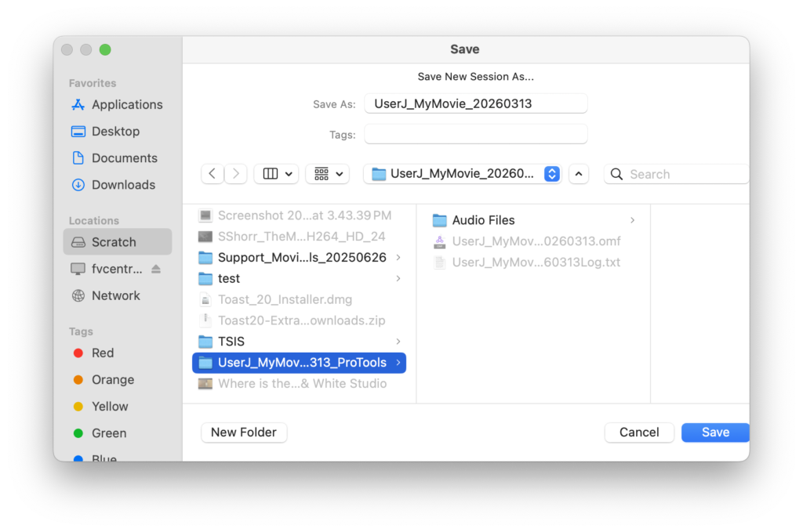Click the Save button
The height and width of the screenshot is (532, 803).
click(x=714, y=432)
